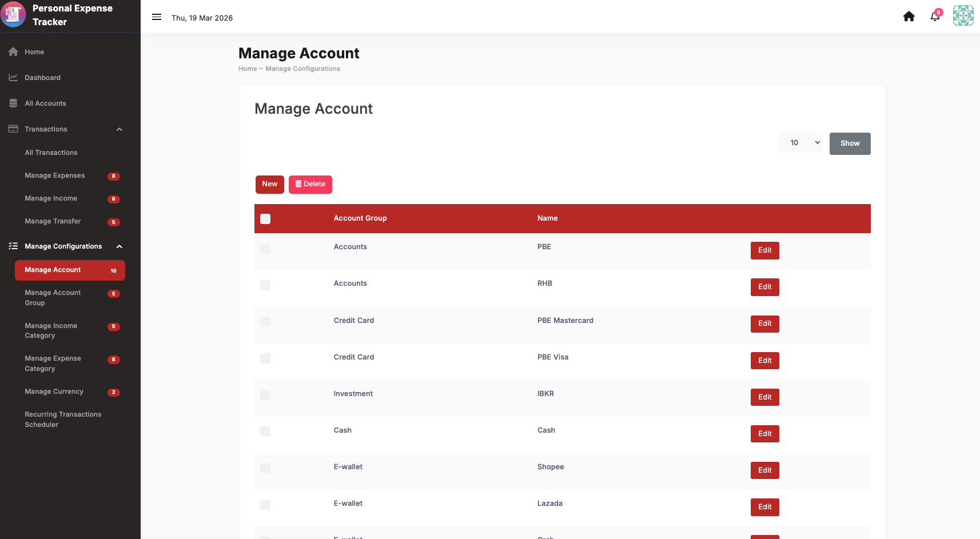Click the Transactions card icon
The width and height of the screenshot is (980, 539).
pyautogui.click(x=13, y=129)
